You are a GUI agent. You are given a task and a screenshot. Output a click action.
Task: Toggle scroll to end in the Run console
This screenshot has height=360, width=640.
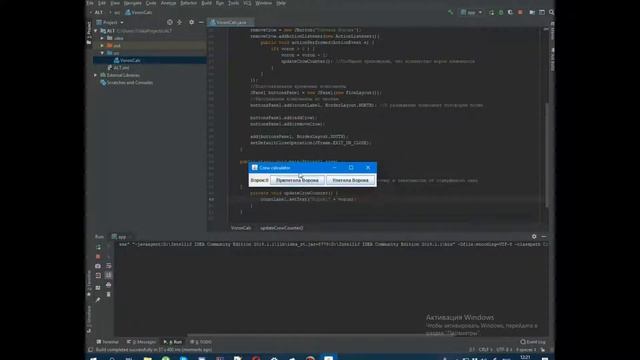(109, 276)
